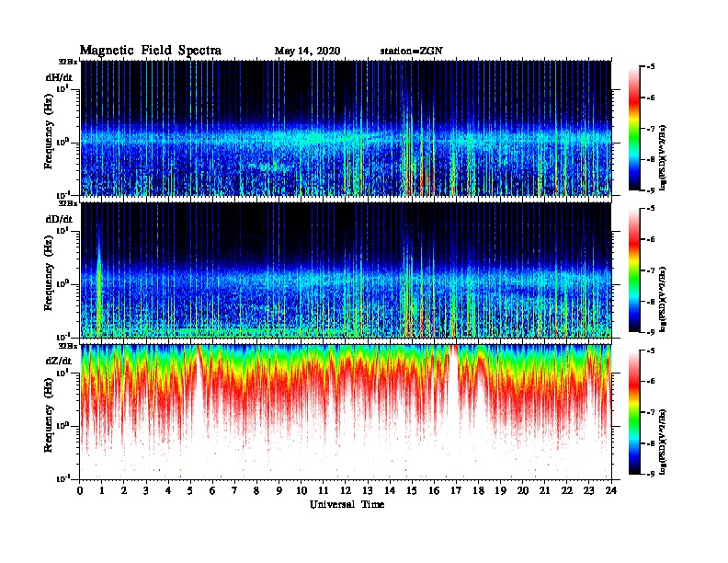
Task: Click the "8" hour tick label
Action: (x=256, y=491)
